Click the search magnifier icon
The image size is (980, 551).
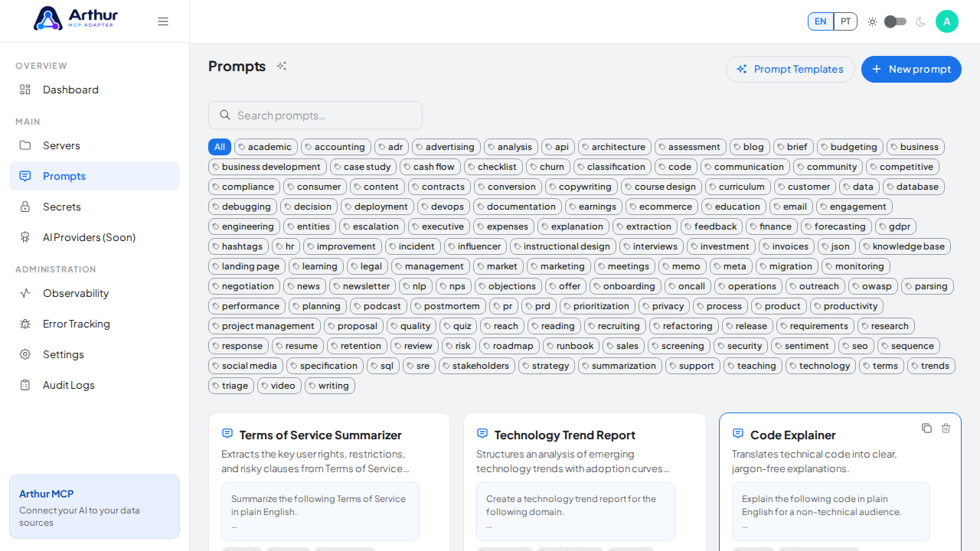click(x=225, y=115)
